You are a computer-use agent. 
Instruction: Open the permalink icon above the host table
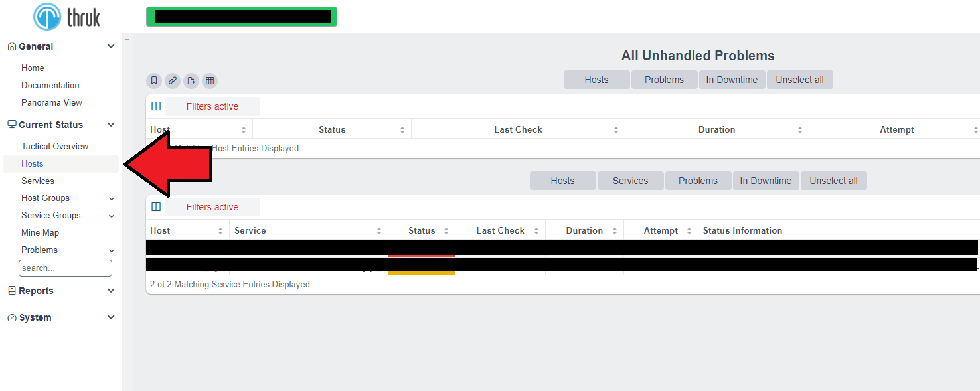pos(173,80)
